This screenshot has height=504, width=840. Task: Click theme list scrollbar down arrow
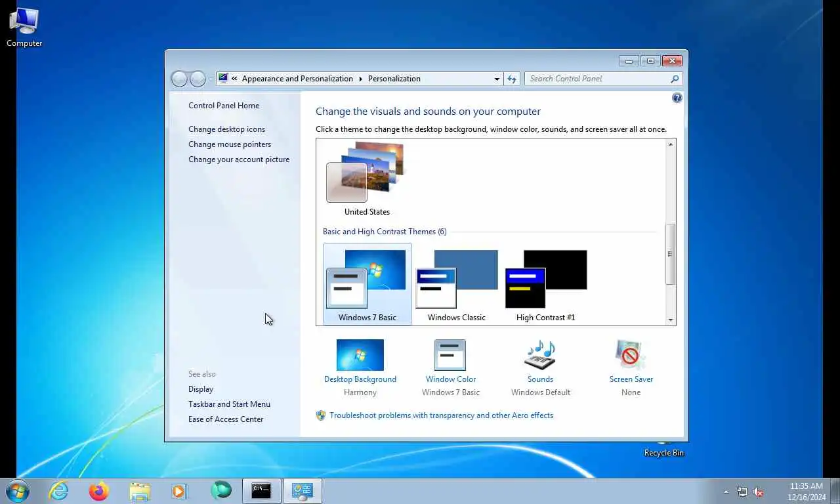pyautogui.click(x=671, y=320)
